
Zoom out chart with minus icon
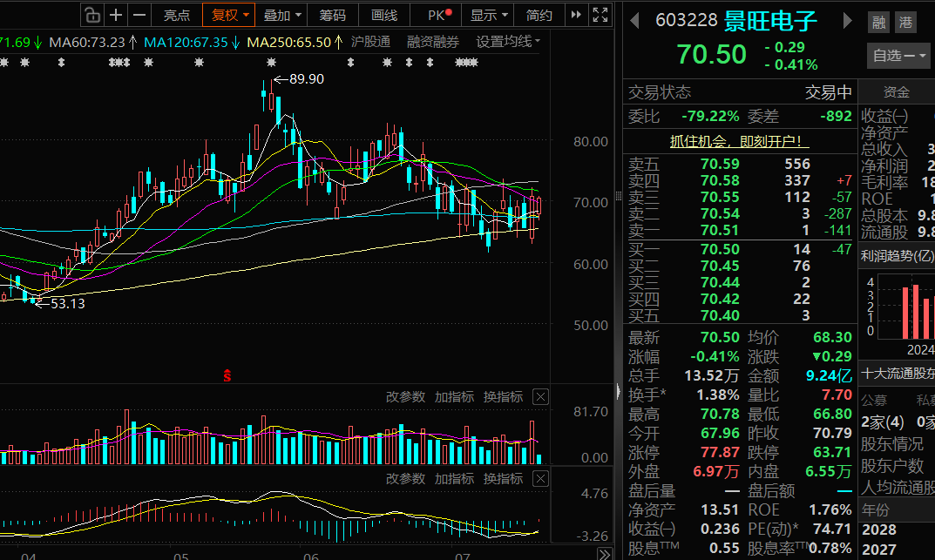[x=139, y=15]
